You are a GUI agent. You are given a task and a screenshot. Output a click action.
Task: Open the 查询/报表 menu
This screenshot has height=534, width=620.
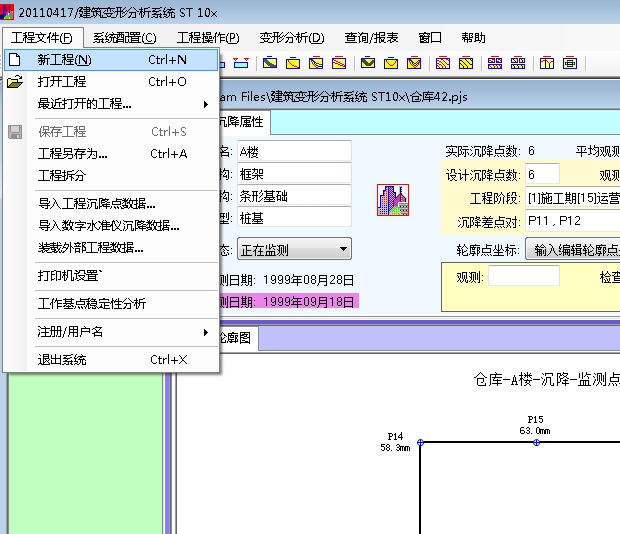[371, 38]
